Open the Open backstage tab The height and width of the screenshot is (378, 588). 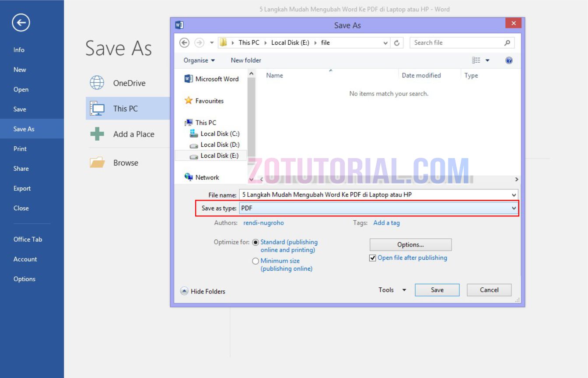click(x=32, y=89)
